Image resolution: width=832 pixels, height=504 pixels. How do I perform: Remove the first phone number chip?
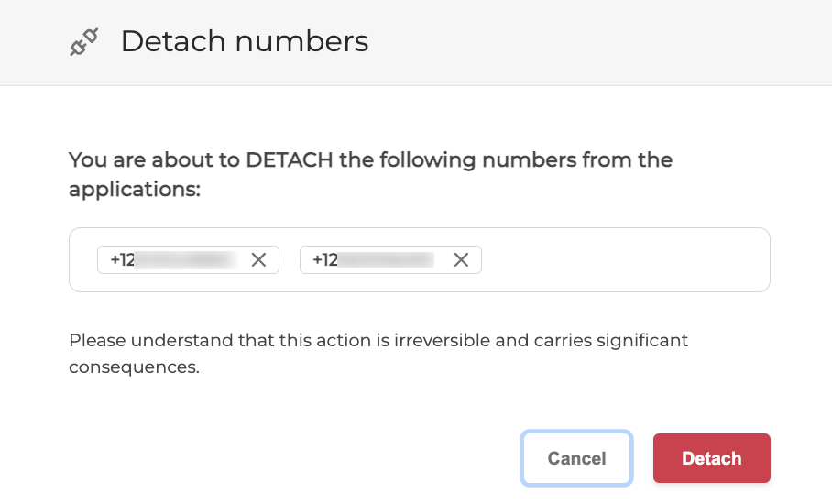click(x=258, y=260)
